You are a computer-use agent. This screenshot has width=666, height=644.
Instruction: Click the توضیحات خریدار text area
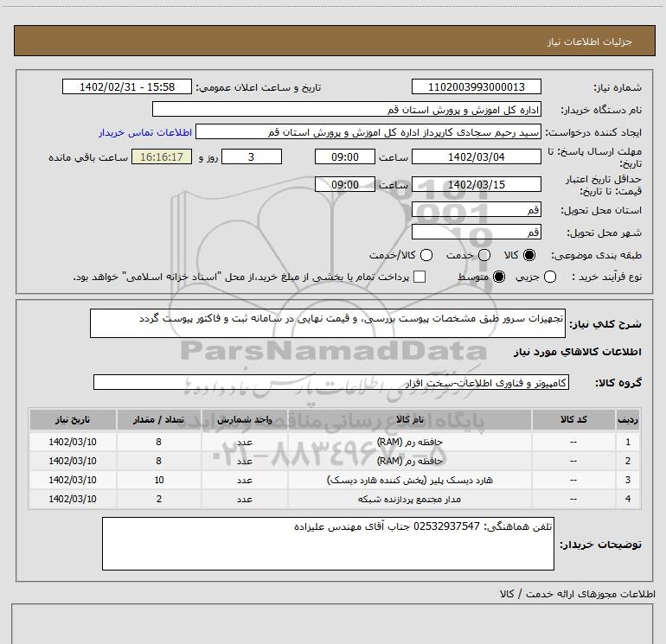tap(328, 544)
